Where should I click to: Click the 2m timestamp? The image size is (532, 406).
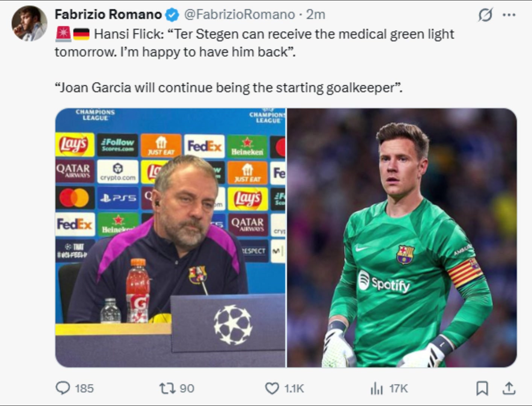(316, 14)
